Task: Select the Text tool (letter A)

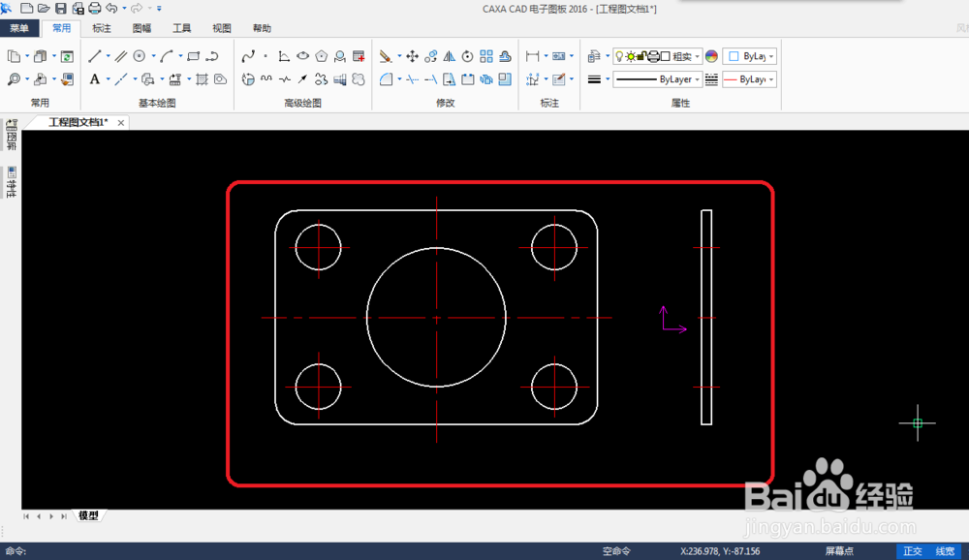Action: tap(95, 79)
